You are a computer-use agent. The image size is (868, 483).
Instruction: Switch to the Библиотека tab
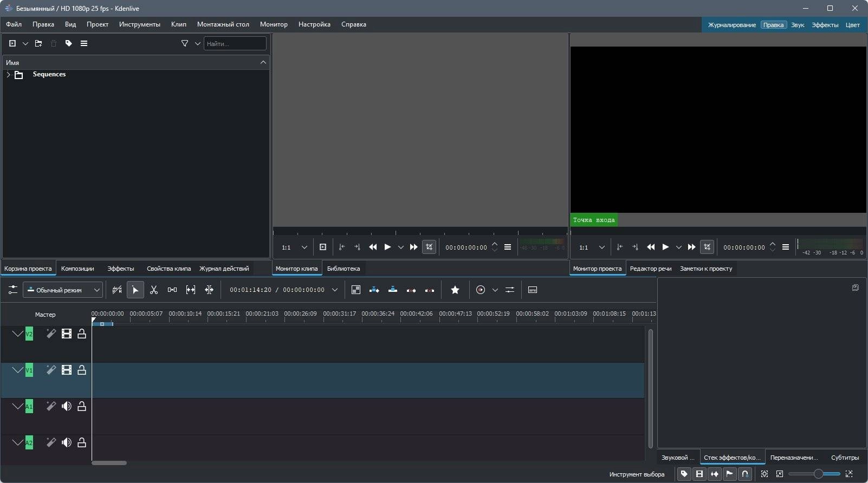(x=344, y=269)
